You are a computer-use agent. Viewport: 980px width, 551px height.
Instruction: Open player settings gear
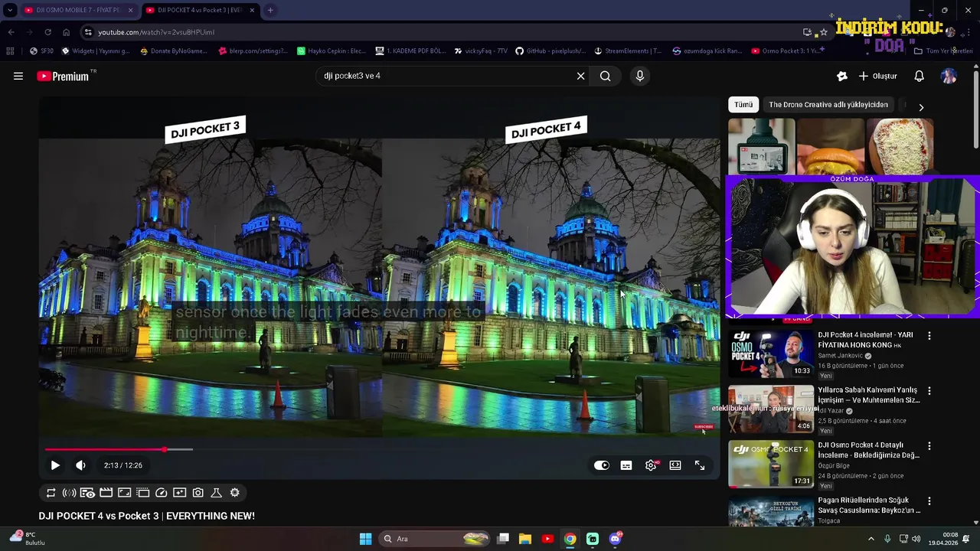point(651,465)
